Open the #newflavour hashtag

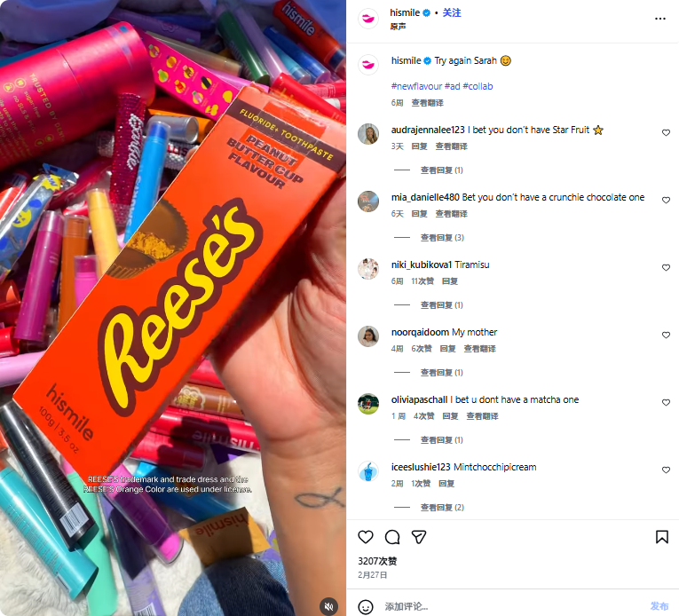click(419, 86)
